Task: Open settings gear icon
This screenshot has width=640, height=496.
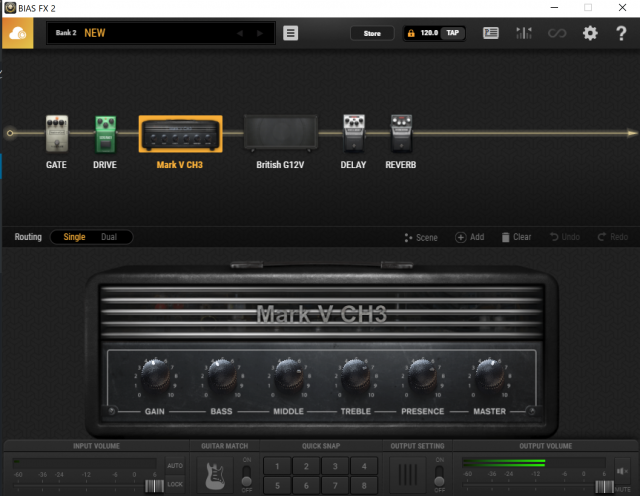Action: 590,33
